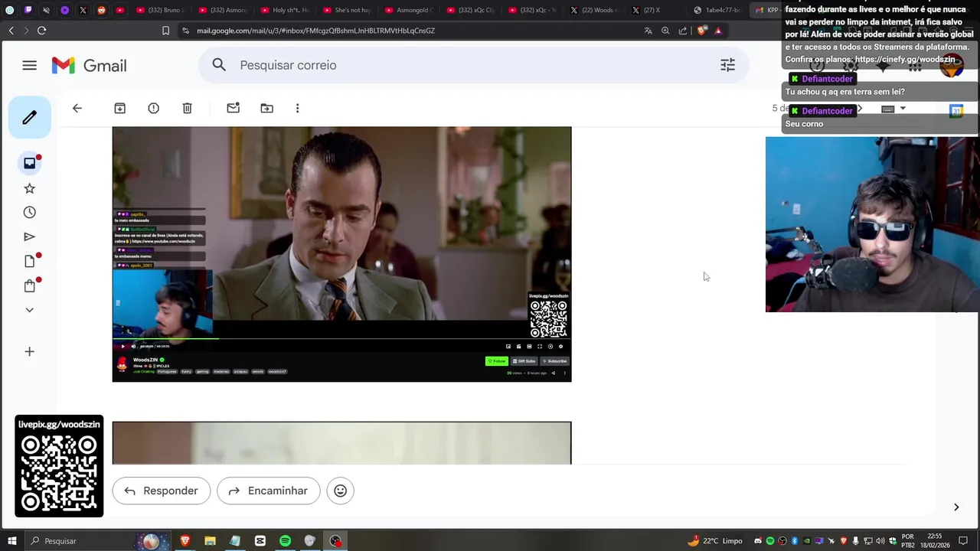Switch to the 'She's not hap' tab
The height and width of the screenshot is (551, 980).
coord(346,10)
